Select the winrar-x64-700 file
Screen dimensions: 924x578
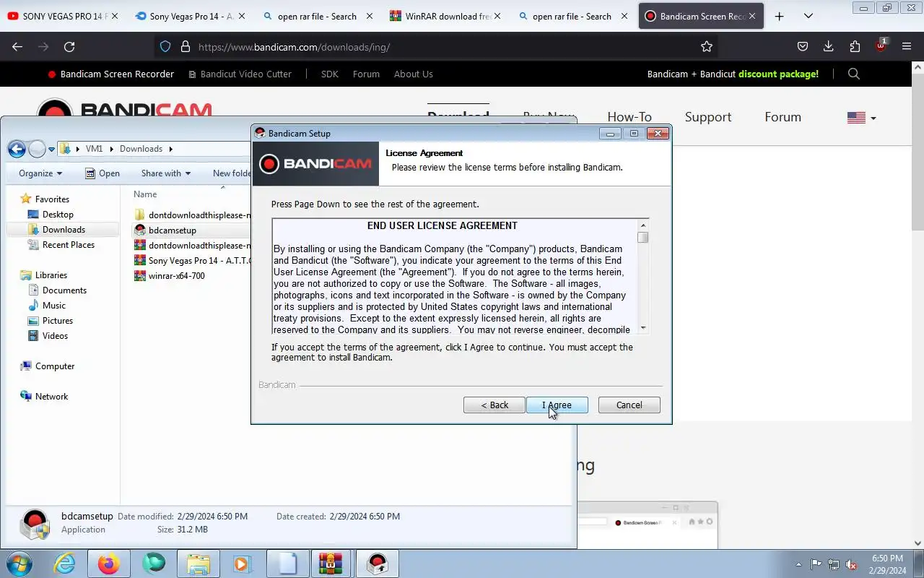pyautogui.click(x=176, y=276)
